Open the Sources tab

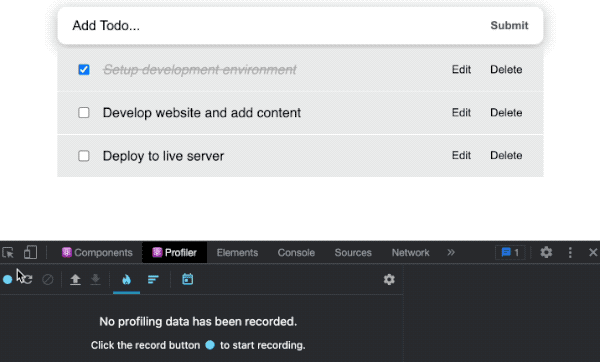point(353,253)
